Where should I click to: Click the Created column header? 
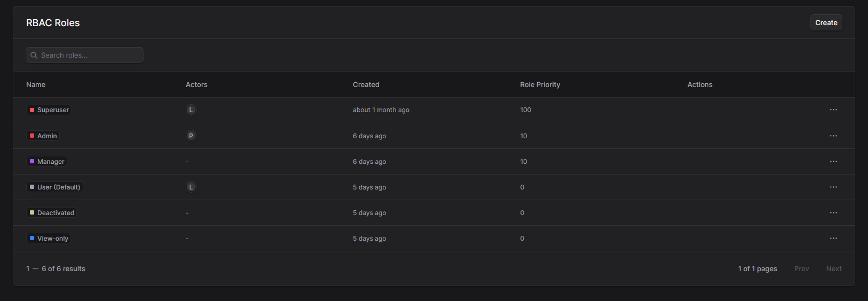point(366,85)
